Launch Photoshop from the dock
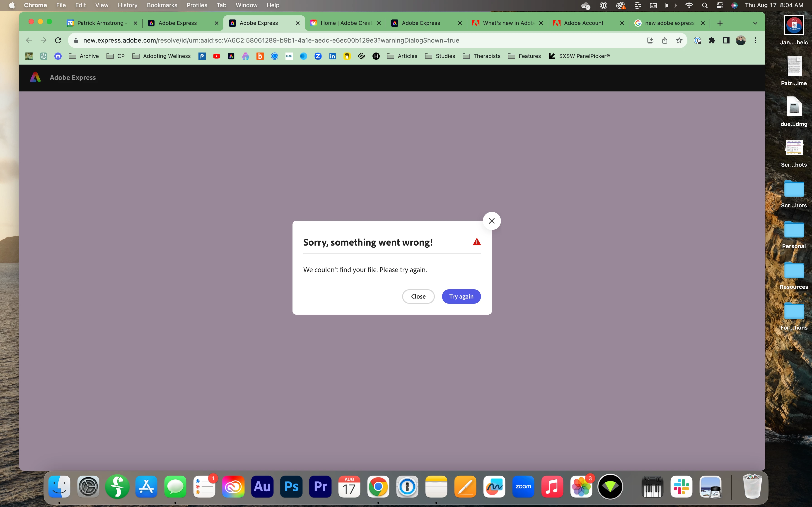 [291, 486]
